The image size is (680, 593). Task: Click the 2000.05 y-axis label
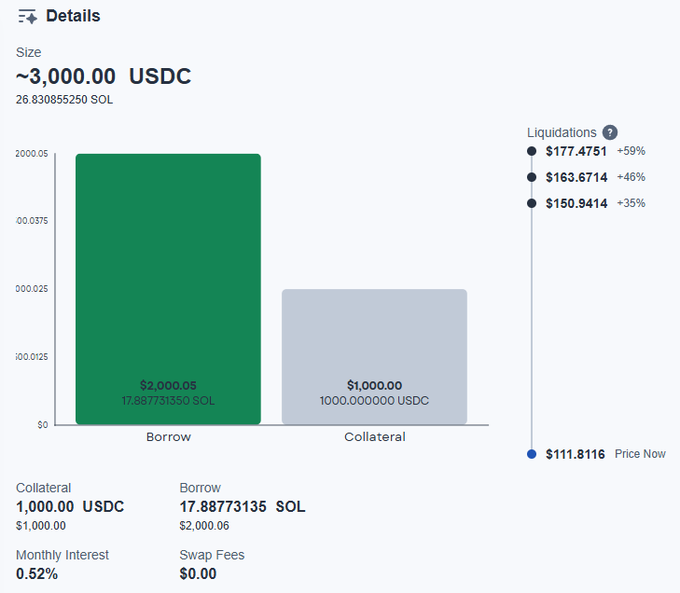coord(32,154)
